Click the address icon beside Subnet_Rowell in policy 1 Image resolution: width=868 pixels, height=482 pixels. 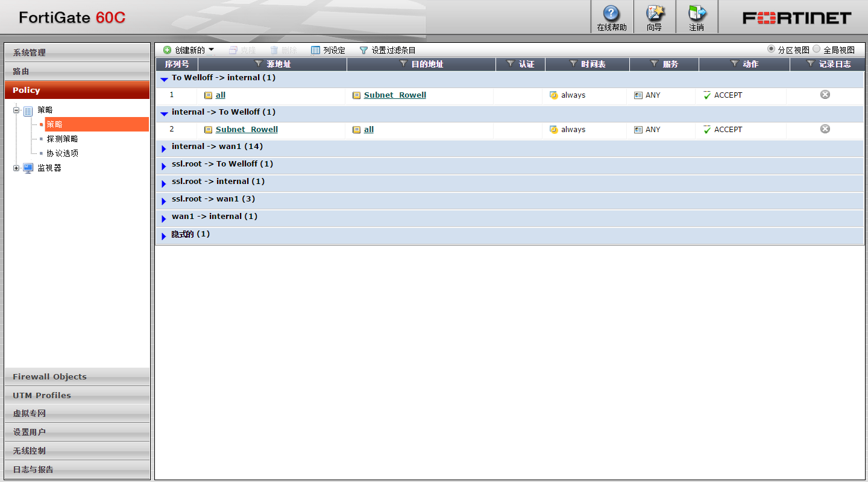pos(357,95)
